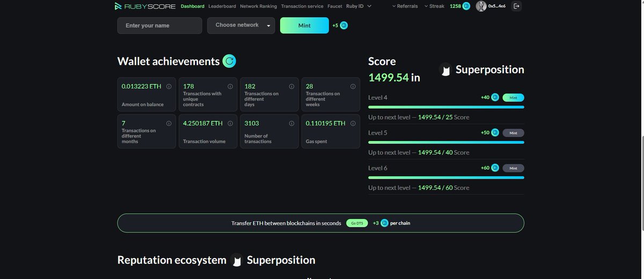Click the coin icon next to +50

495,133
